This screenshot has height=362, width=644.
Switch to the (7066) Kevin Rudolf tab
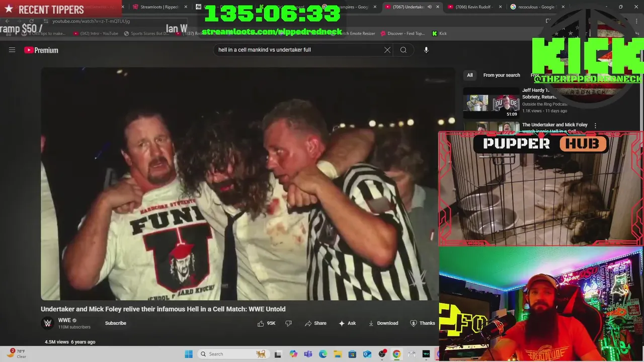coord(474,7)
